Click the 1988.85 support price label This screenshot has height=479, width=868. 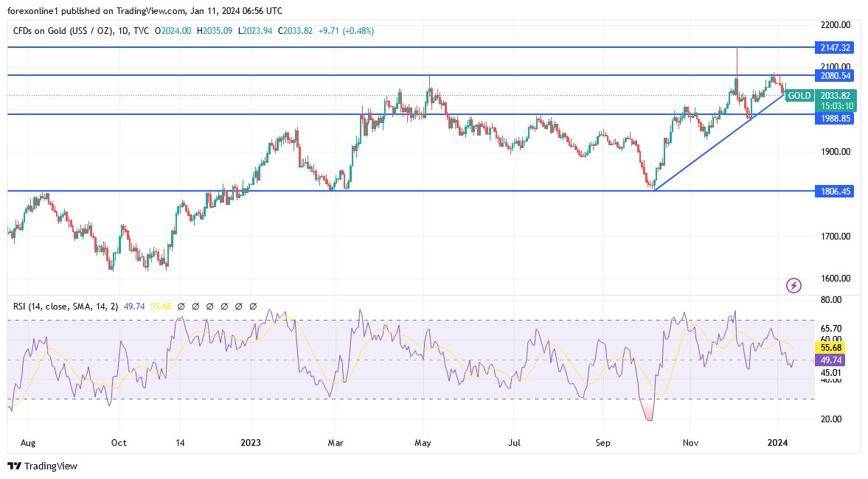point(835,119)
